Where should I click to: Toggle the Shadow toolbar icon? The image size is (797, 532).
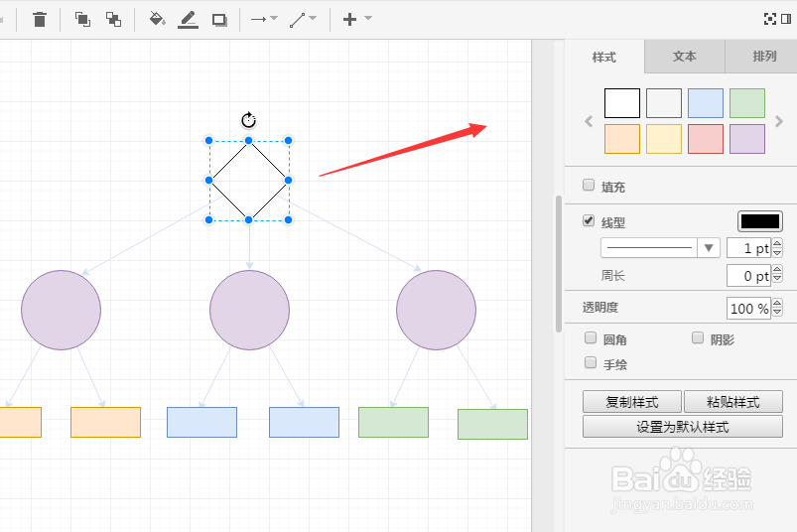(219, 20)
